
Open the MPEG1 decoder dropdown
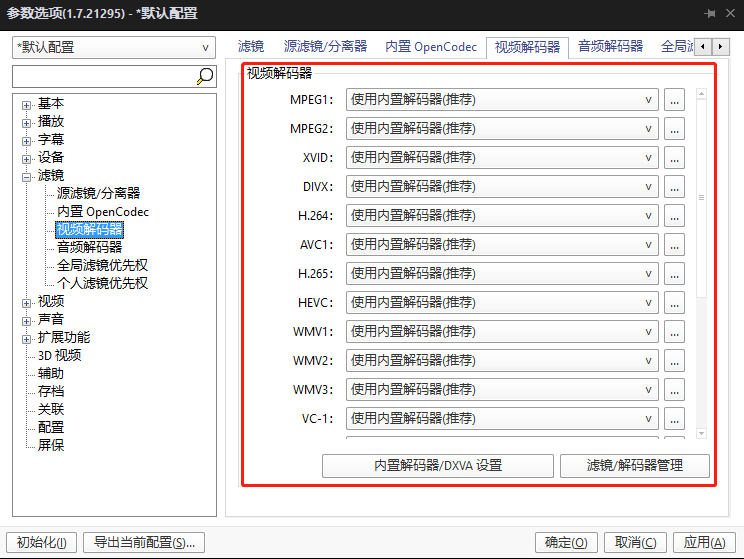click(x=502, y=100)
